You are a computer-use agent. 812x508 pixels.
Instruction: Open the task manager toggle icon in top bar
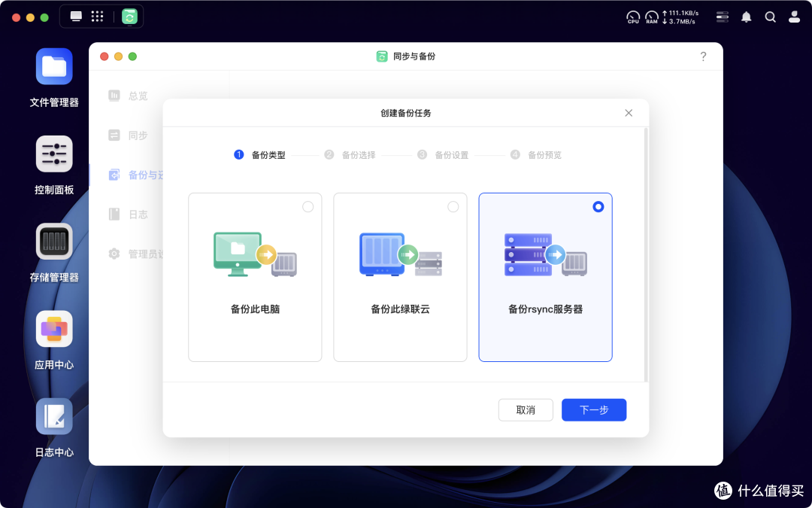[x=722, y=17]
